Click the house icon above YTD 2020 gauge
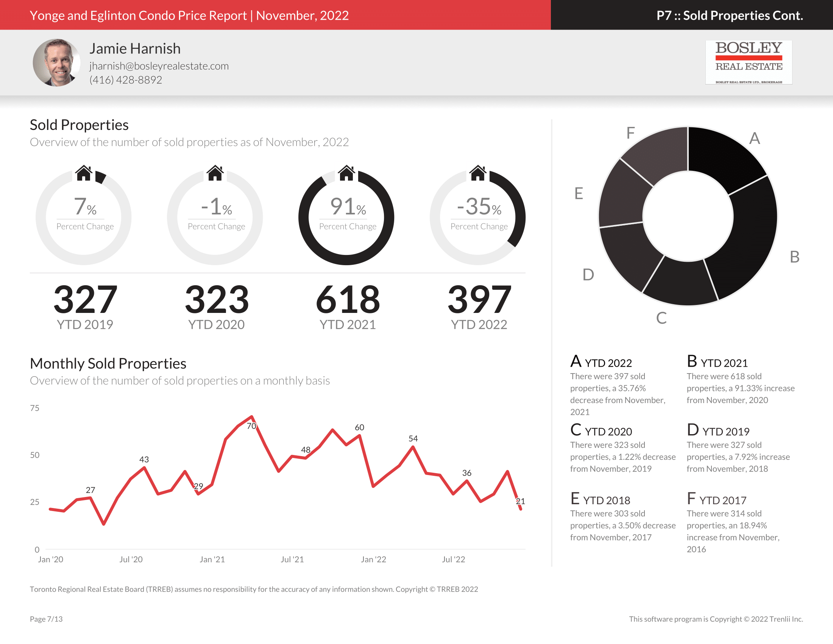Image resolution: width=833 pixels, height=644 pixels. coord(215,173)
